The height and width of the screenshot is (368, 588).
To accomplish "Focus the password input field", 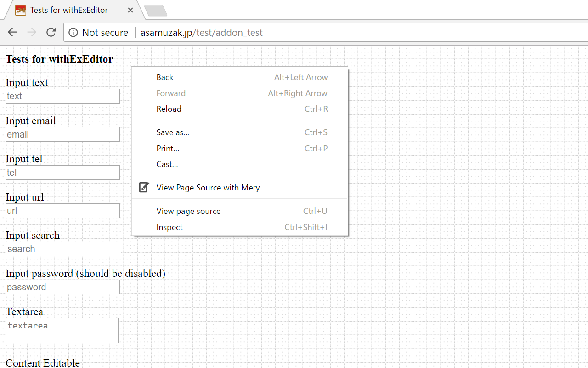I will pos(62,287).
